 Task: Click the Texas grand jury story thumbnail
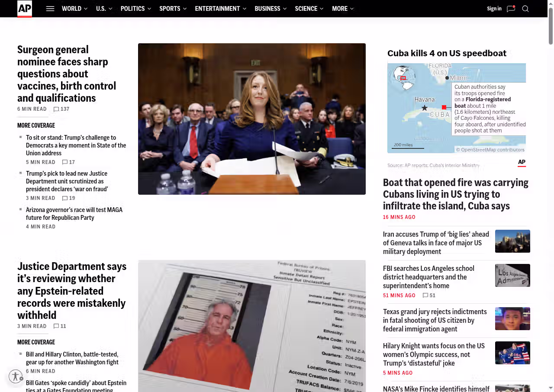[512, 318]
